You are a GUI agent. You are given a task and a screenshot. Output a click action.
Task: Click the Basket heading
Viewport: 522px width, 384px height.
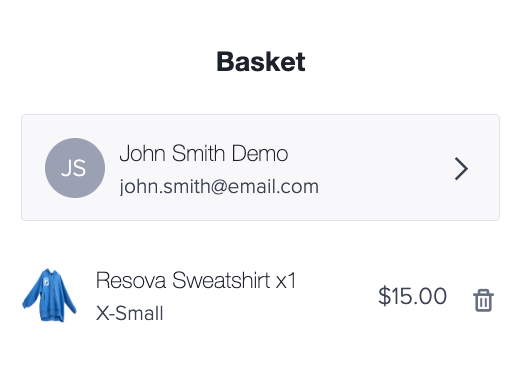click(x=261, y=62)
